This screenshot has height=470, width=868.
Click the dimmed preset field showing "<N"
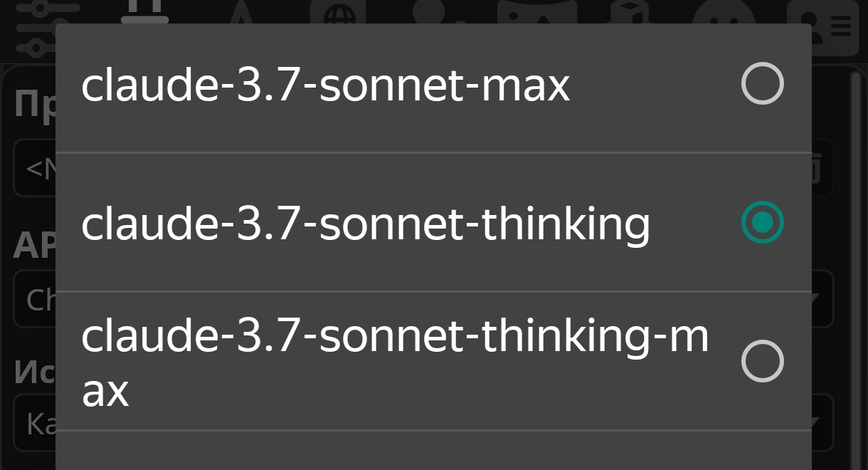[34, 169]
